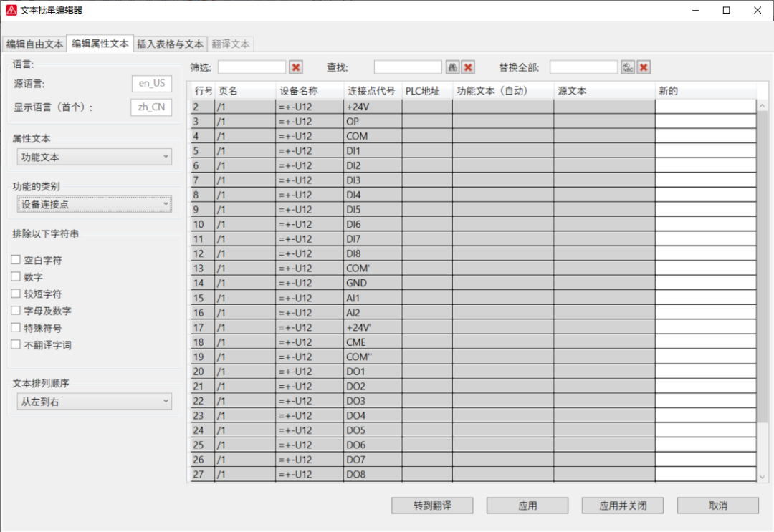Click the 连接点代号 column header
This screenshot has height=532, width=774.
click(373, 91)
